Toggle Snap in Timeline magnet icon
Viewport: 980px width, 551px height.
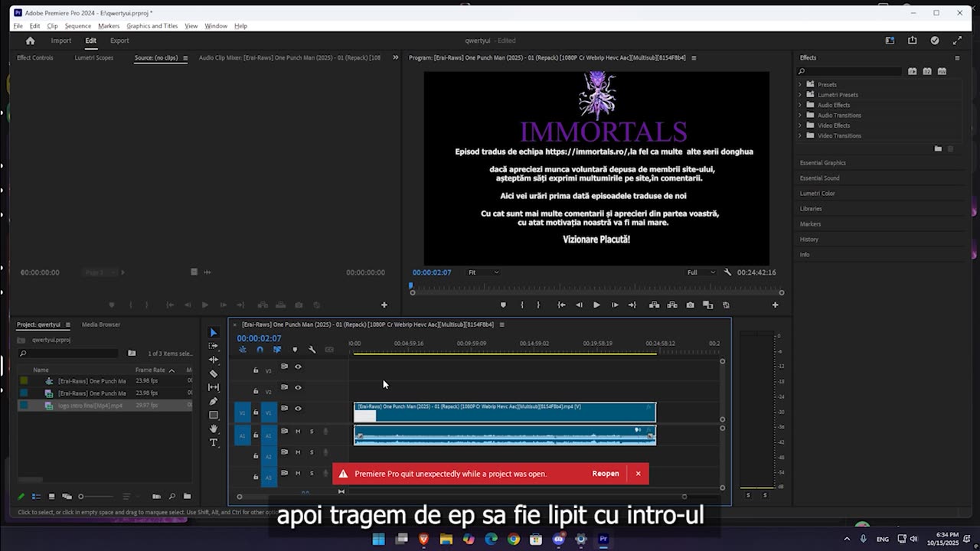(260, 350)
